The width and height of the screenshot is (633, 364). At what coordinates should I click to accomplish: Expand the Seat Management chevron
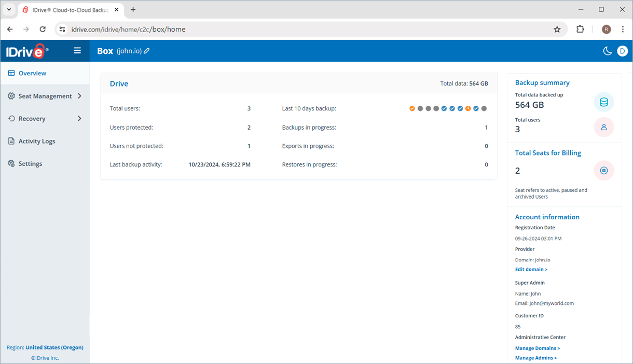(x=79, y=96)
